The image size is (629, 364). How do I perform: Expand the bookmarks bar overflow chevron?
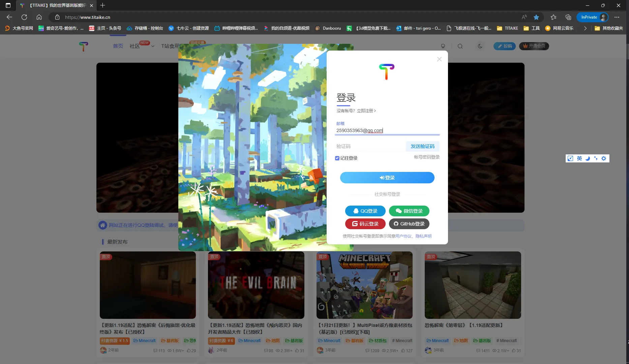[x=585, y=28]
